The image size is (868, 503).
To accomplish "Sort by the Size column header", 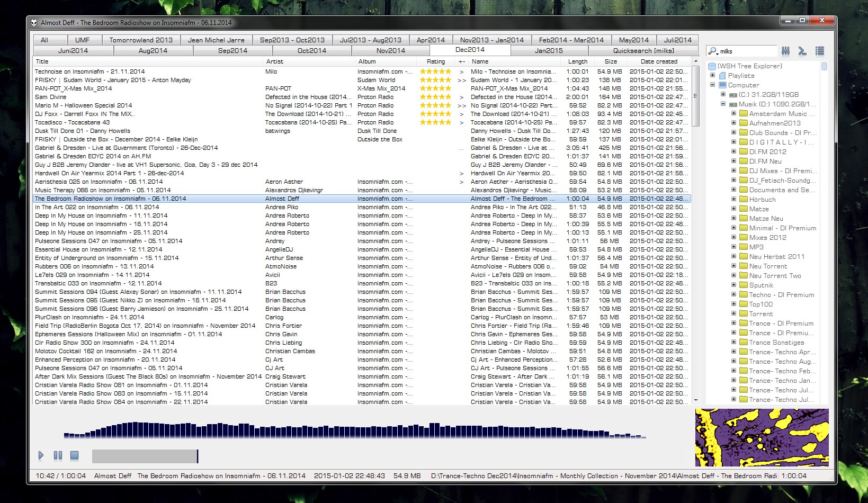I will pos(611,61).
